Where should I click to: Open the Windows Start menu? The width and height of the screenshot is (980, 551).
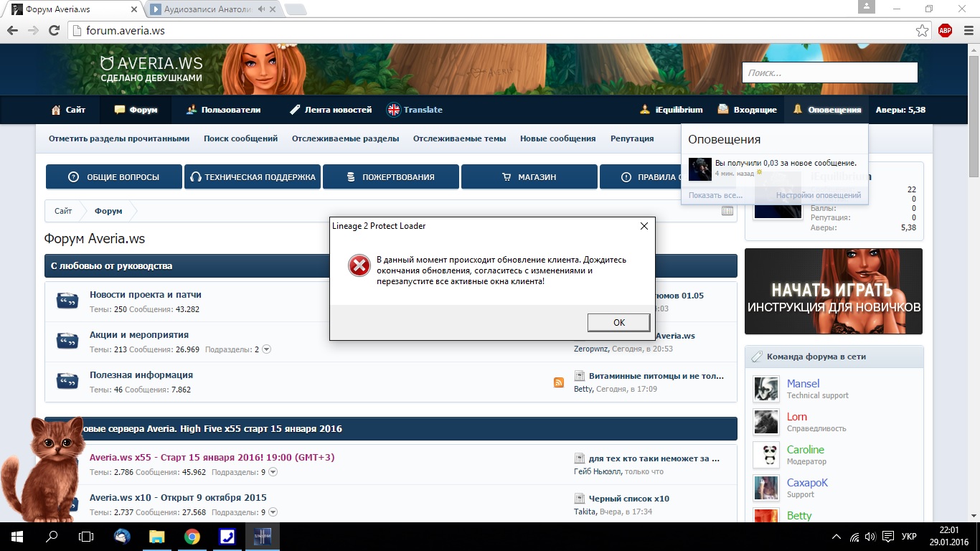(x=17, y=537)
